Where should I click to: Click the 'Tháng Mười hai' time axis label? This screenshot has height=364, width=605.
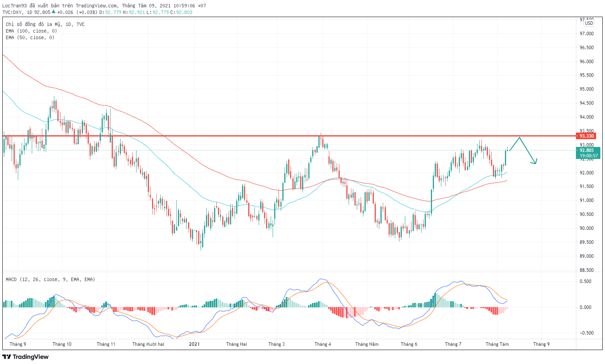148,344
